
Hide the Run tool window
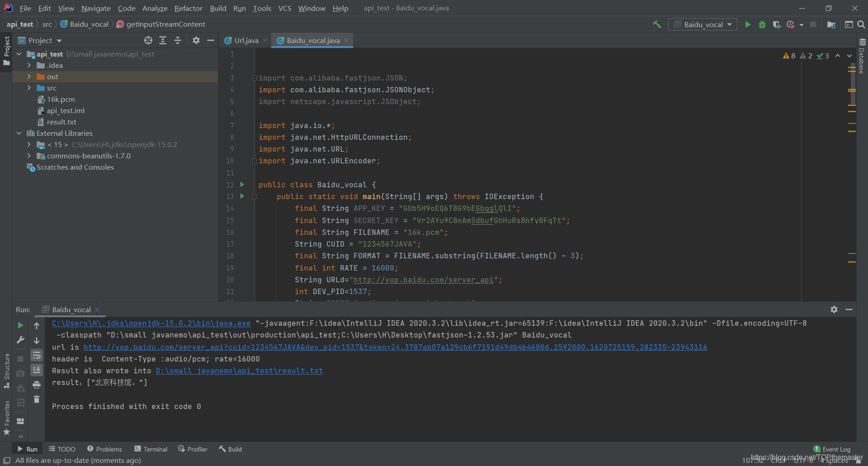pyautogui.click(x=849, y=309)
